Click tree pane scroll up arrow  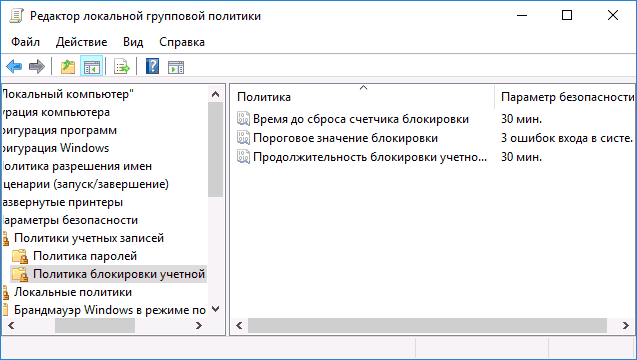point(216,94)
